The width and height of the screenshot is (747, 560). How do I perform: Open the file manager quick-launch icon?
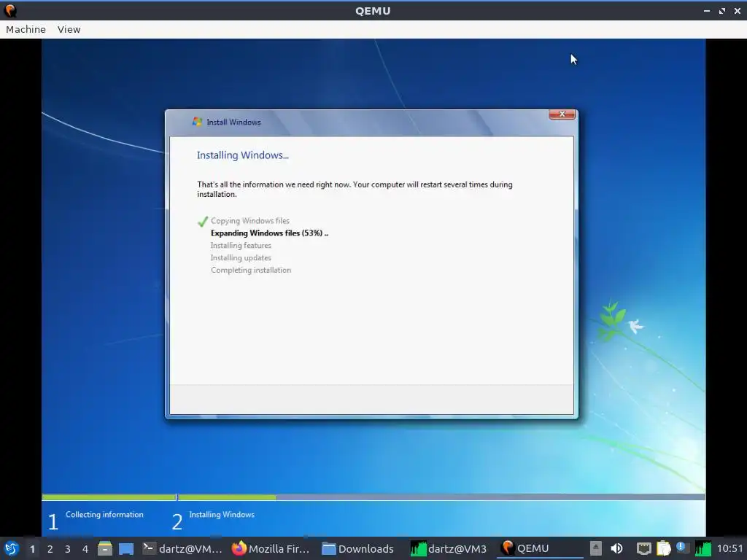(105, 548)
